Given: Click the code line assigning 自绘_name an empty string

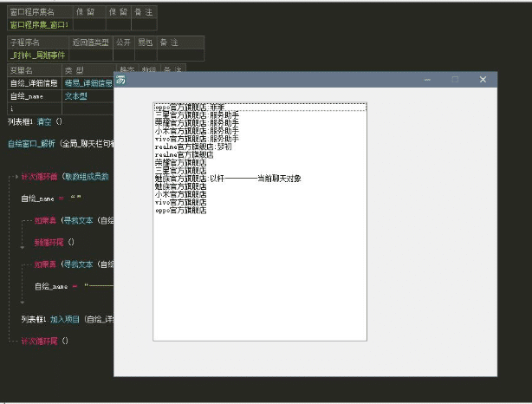Looking at the screenshot, I should click(x=51, y=199).
